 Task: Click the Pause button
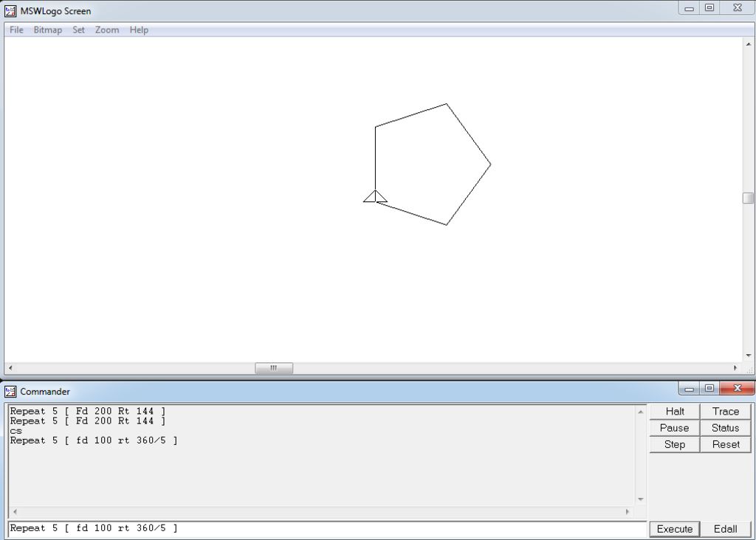click(x=675, y=428)
